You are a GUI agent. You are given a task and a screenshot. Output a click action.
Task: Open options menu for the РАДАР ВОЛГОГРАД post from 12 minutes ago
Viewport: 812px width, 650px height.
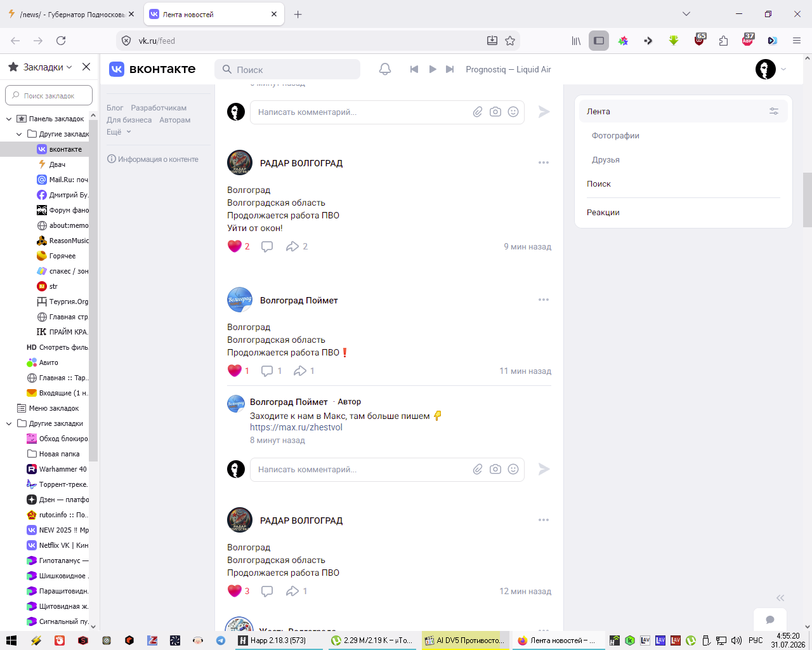(x=544, y=520)
